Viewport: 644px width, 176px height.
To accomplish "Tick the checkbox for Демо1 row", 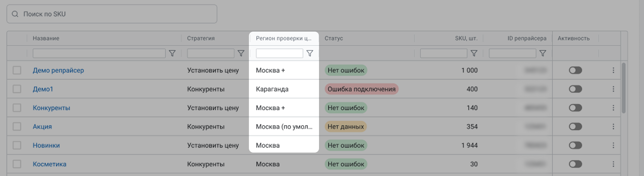I will 17,89.
